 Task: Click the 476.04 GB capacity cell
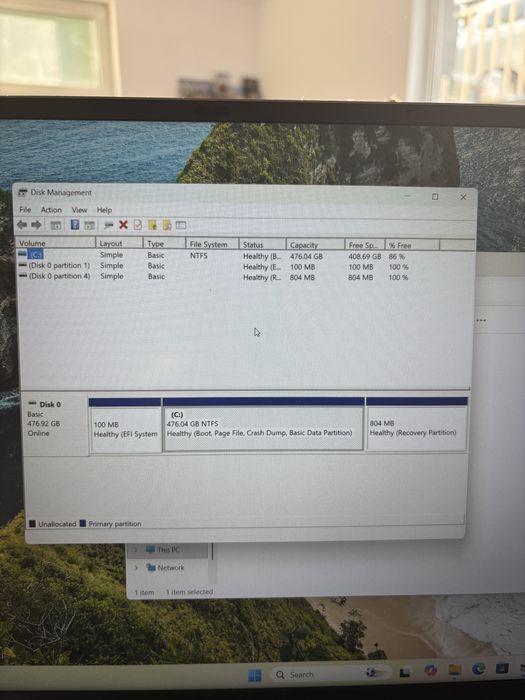coord(306,256)
